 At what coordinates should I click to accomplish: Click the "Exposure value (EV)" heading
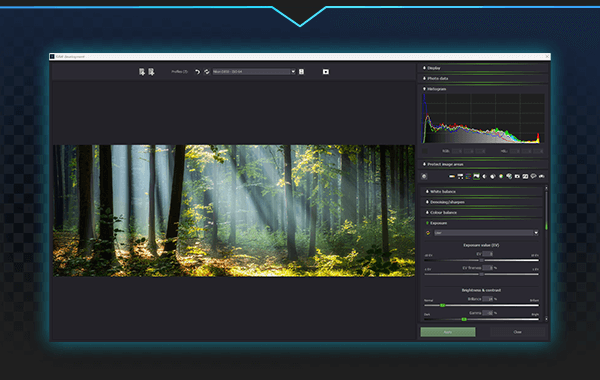click(481, 245)
